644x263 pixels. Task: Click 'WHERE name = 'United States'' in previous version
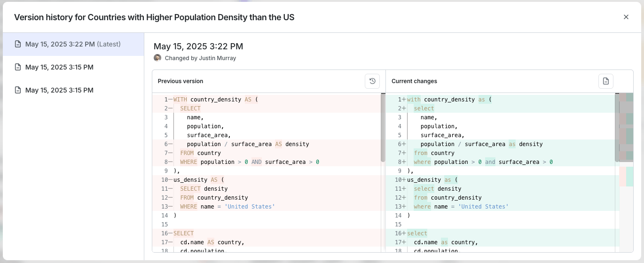228,207
